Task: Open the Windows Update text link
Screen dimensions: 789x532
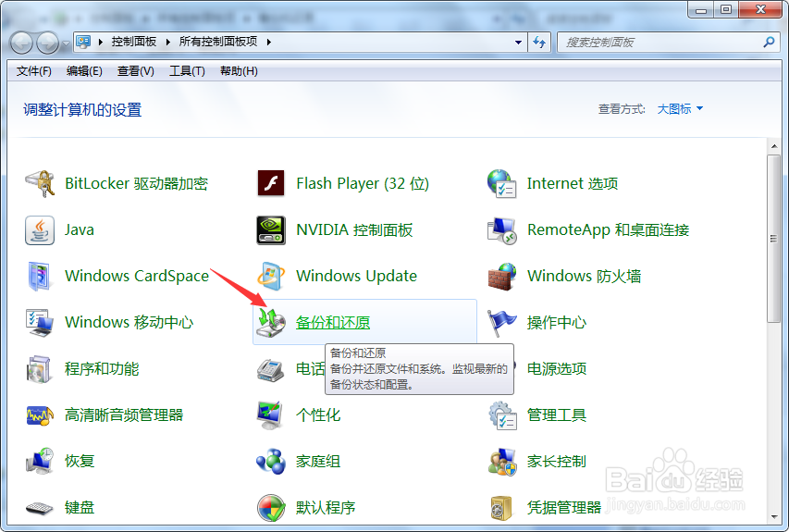Action: click(x=356, y=277)
